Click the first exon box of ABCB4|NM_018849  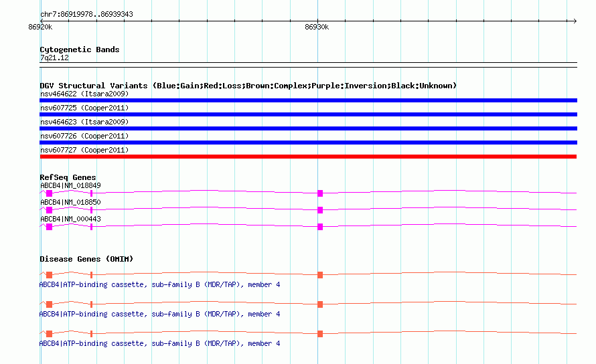tap(49, 193)
